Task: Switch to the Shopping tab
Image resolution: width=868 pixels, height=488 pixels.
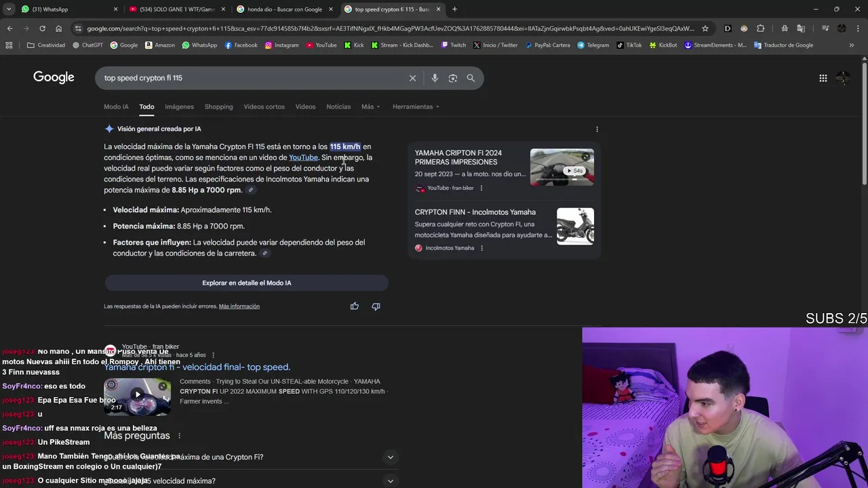Action: point(218,106)
